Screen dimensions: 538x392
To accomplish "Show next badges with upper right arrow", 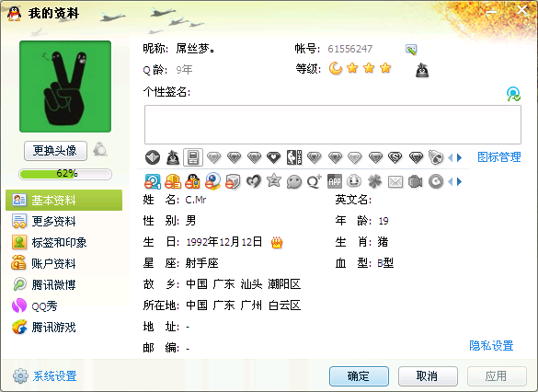I will (x=460, y=157).
